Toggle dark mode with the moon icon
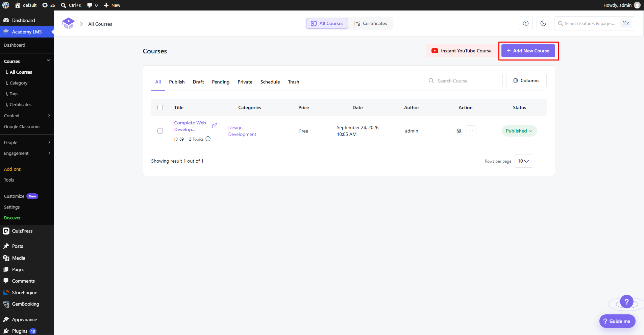This screenshot has height=335, width=644. click(543, 23)
